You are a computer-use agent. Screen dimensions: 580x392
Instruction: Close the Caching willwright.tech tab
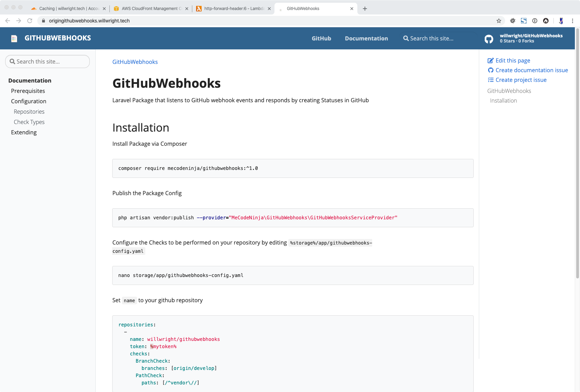[x=104, y=9]
